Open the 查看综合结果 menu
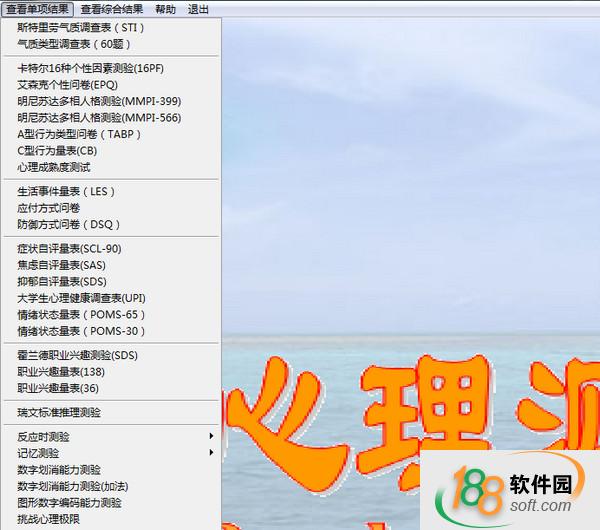600x530 pixels. point(112,9)
